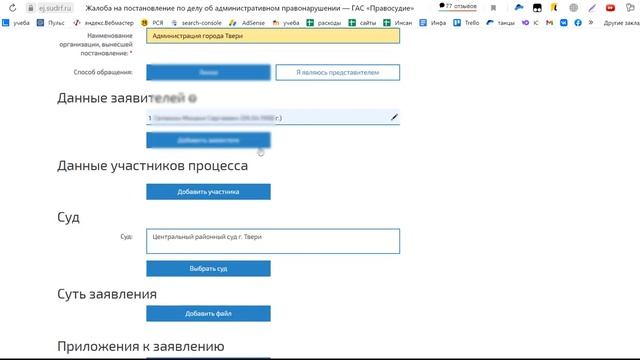Screen dimensions: 640x360
Task: Open the учеба folder bookmark next to AdSense
Action: coord(286,23)
